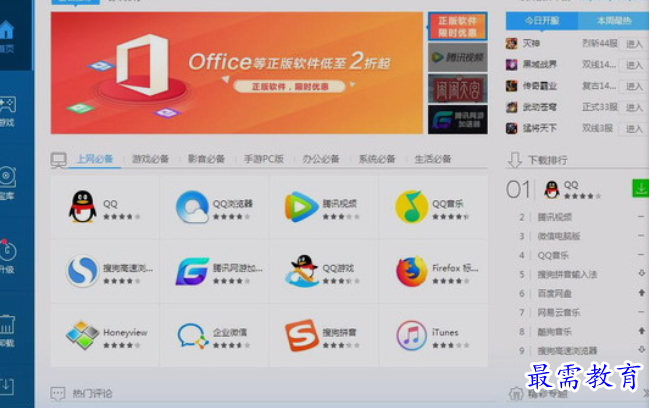Click the 猛将天下 game name text
649x408 pixels.
pyautogui.click(x=539, y=128)
